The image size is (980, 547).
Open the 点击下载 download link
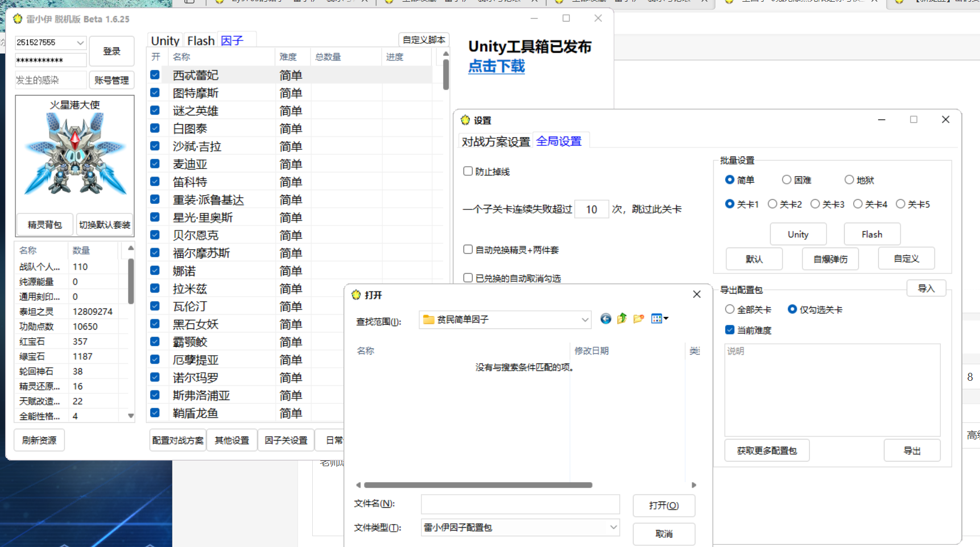(x=496, y=67)
